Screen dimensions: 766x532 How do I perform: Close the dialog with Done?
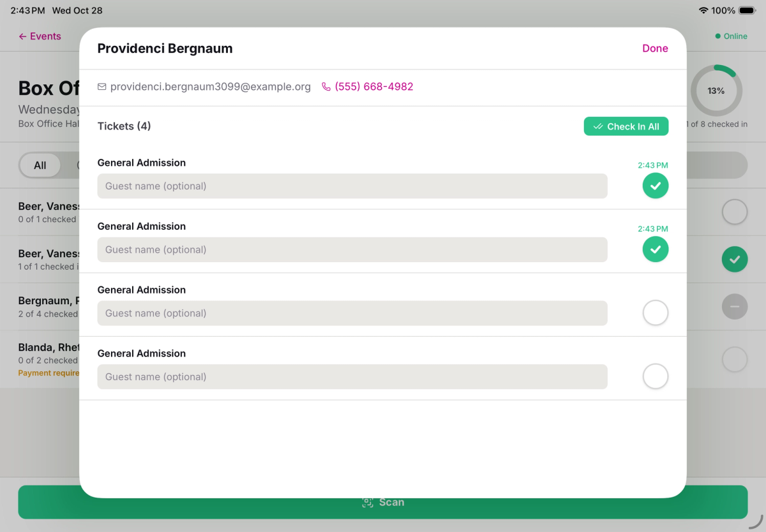click(x=655, y=48)
